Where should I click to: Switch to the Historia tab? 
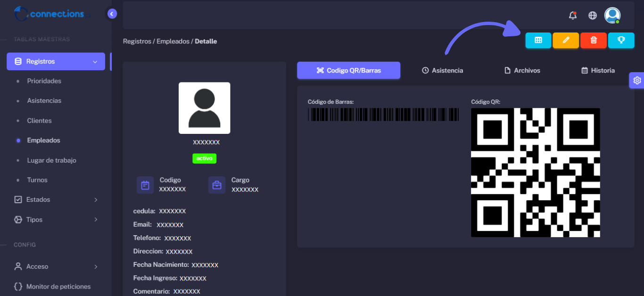(598, 70)
